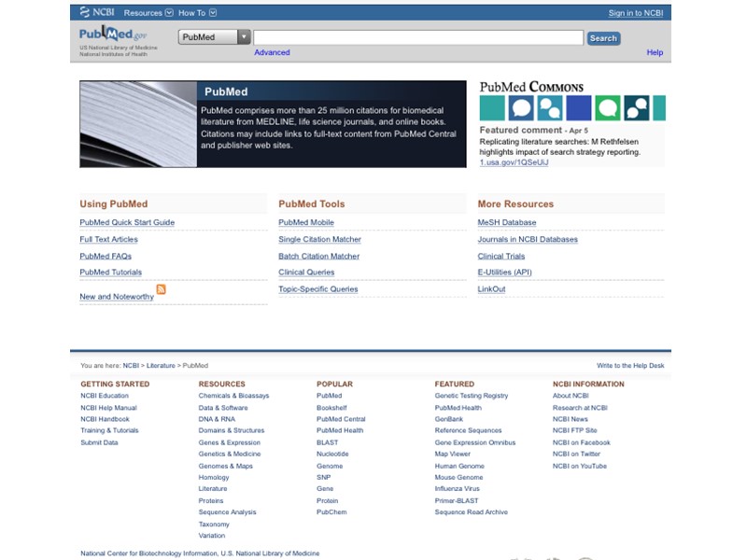Open Gene Expression Omnibus link
Viewport: 747px width, 560px height.
(475, 442)
